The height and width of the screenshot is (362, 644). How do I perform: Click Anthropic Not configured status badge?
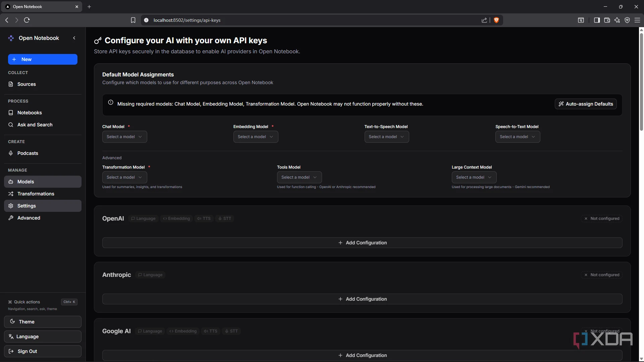coord(602,275)
